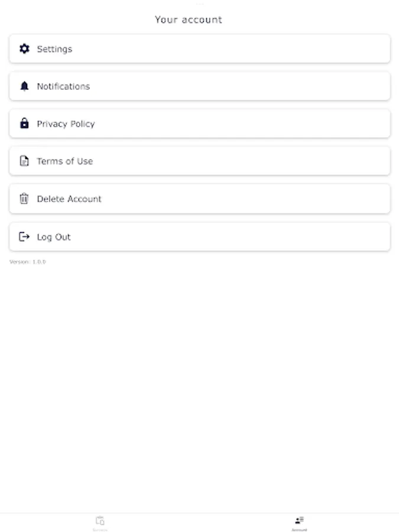
Task: Select the Account tab label at the bottom
Action: [x=299, y=530]
